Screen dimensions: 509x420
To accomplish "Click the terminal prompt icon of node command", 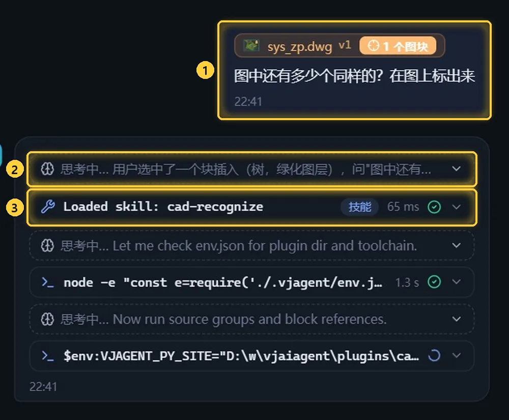I will [48, 283].
